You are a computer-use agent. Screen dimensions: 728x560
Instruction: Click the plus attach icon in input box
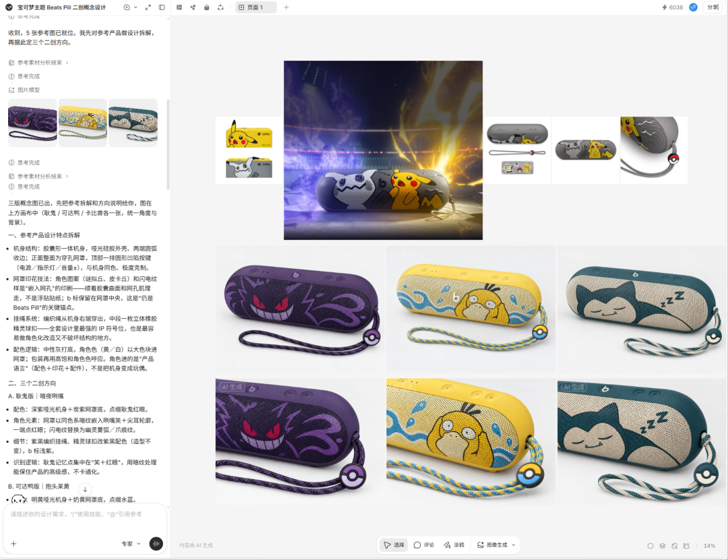pos(13,544)
